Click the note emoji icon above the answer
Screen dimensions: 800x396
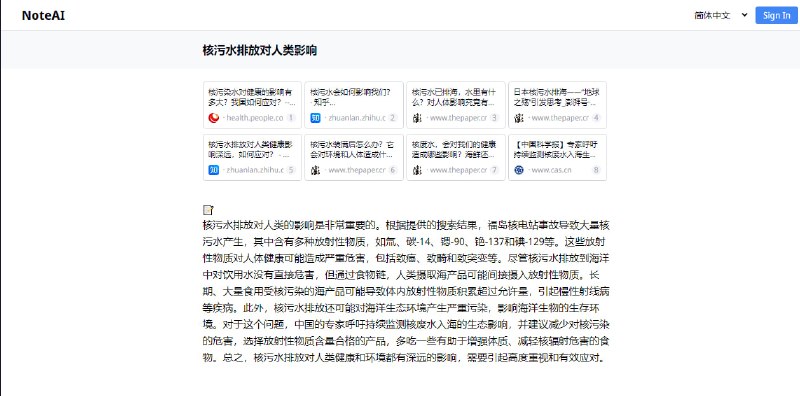tap(208, 210)
